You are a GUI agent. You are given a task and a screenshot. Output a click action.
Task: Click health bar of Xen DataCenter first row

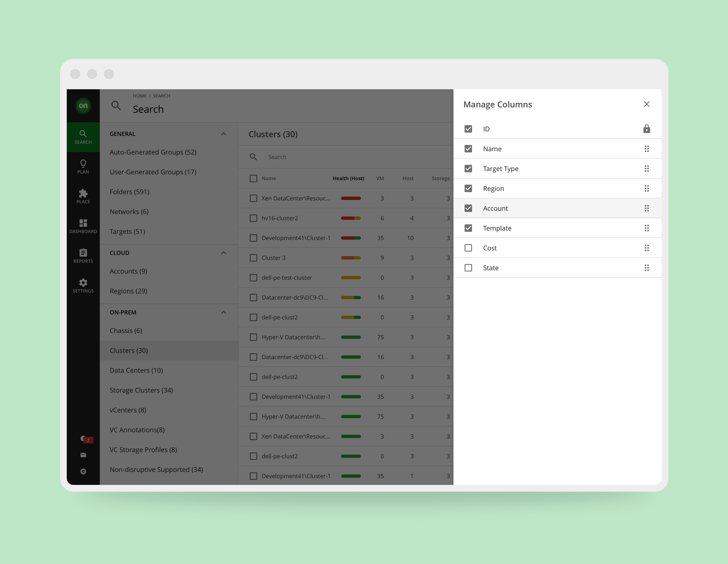click(x=351, y=198)
